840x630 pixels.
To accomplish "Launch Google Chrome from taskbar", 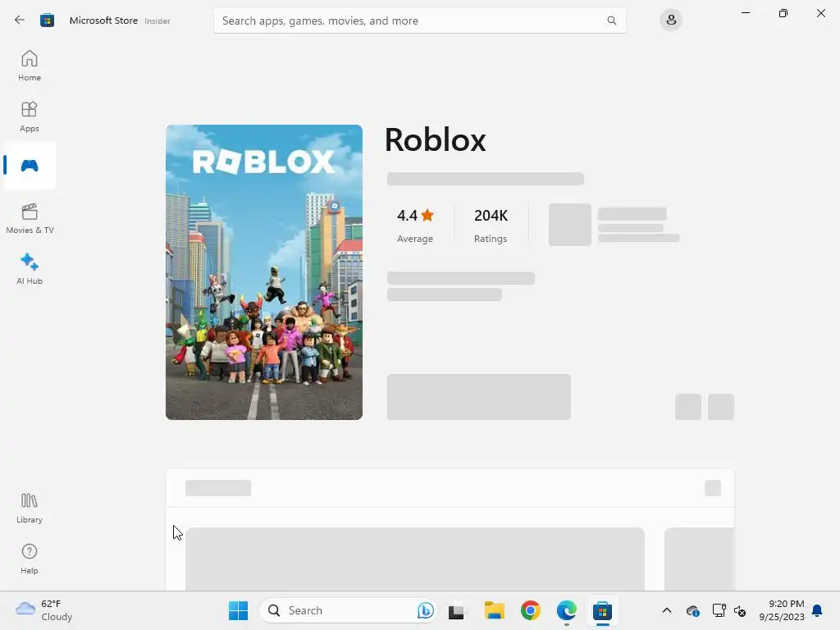I will [531, 610].
